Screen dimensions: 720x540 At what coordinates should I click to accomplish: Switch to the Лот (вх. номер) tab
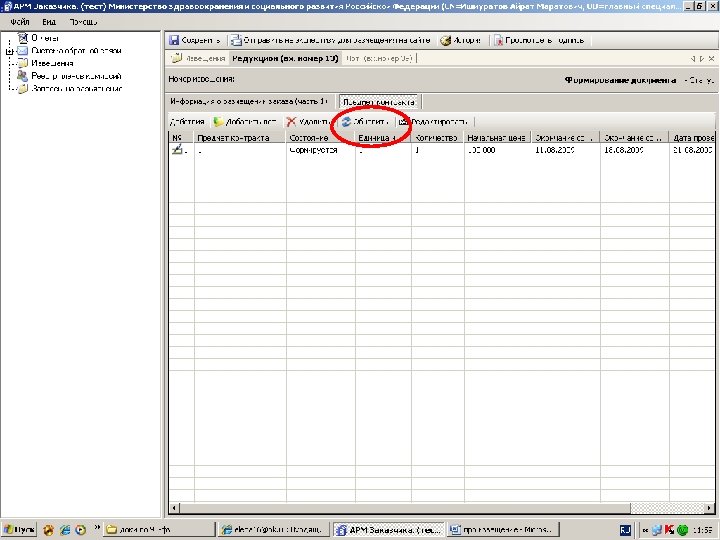click(379, 58)
